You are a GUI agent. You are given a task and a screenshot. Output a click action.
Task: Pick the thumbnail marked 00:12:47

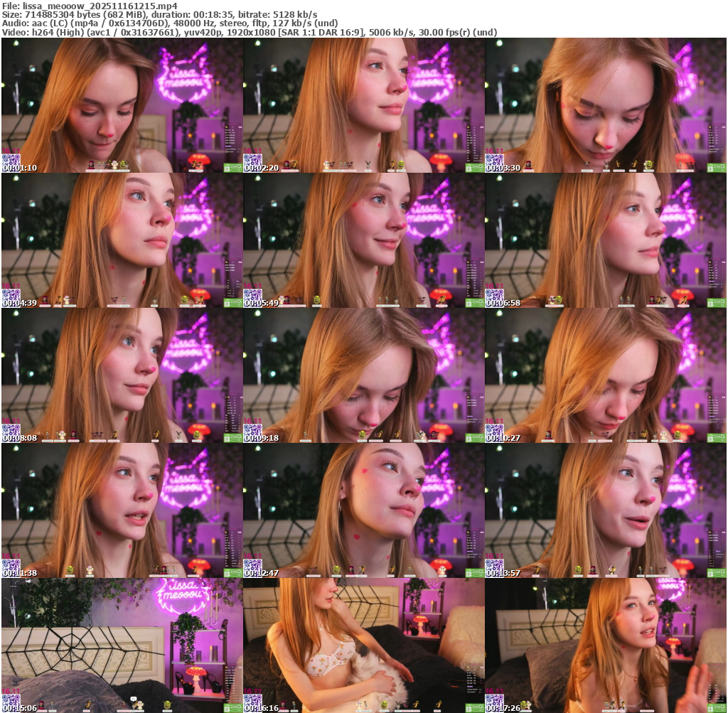click(363, 510)
